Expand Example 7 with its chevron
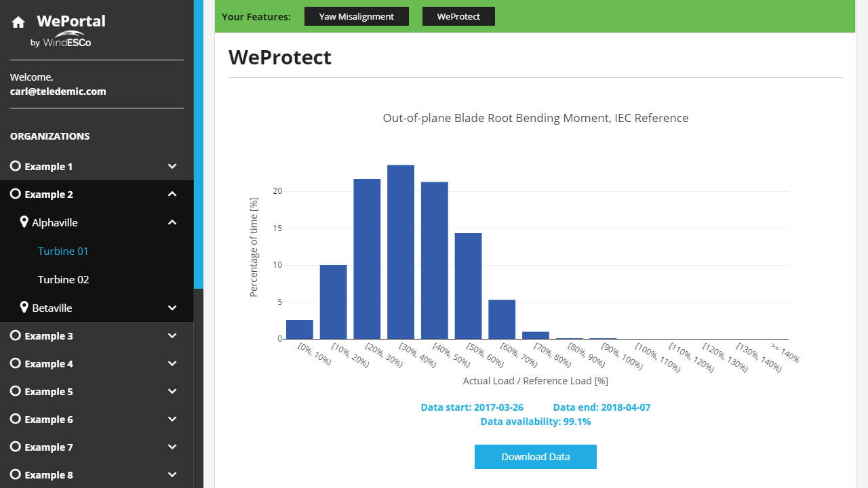Screen dimensions: 868x488 [172, 447]
